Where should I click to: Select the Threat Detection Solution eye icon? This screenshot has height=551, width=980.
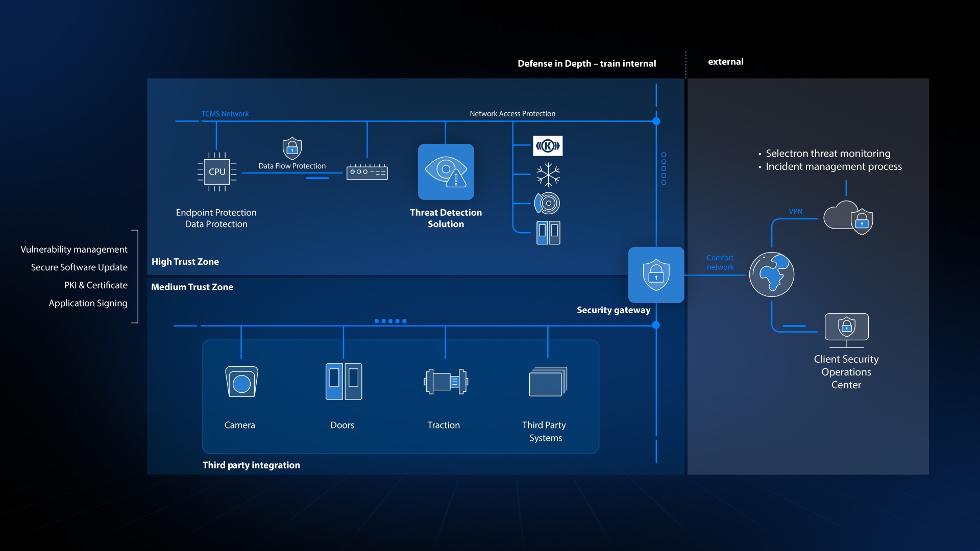(x=446, y=172)
